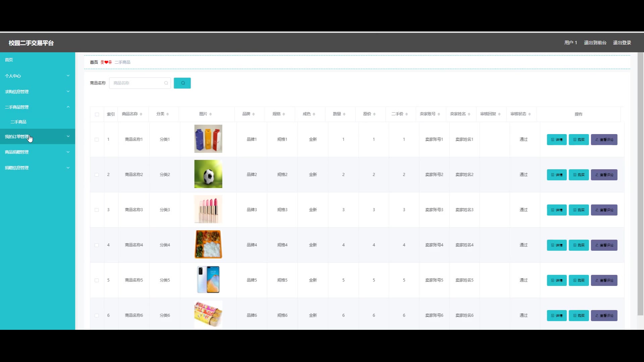Click 首页 in the breadcrumb
Image resolution: width=644 pixels, height=362 pixels.
click(94, 62)
